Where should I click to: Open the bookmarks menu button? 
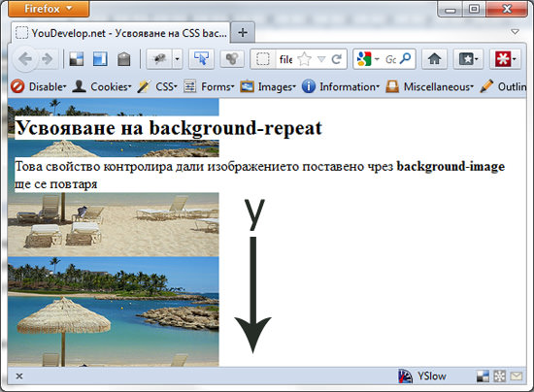(x=468, y=59)
